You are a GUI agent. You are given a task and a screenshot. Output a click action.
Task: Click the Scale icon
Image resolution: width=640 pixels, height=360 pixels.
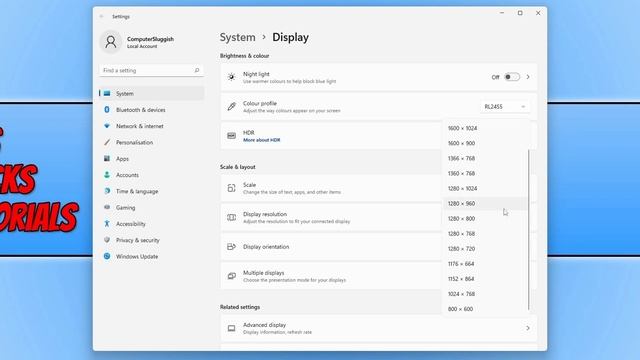[x=231, y=188]
